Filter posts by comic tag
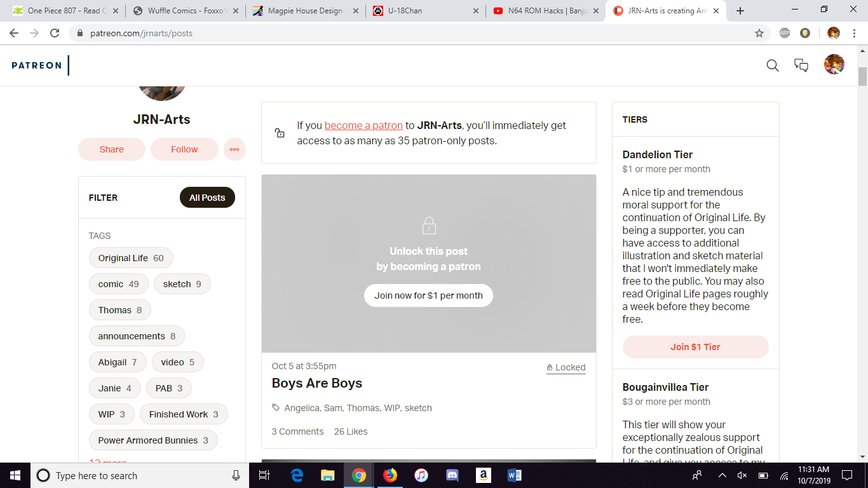This screenshot has width=868, height=488. pos(118,284)
